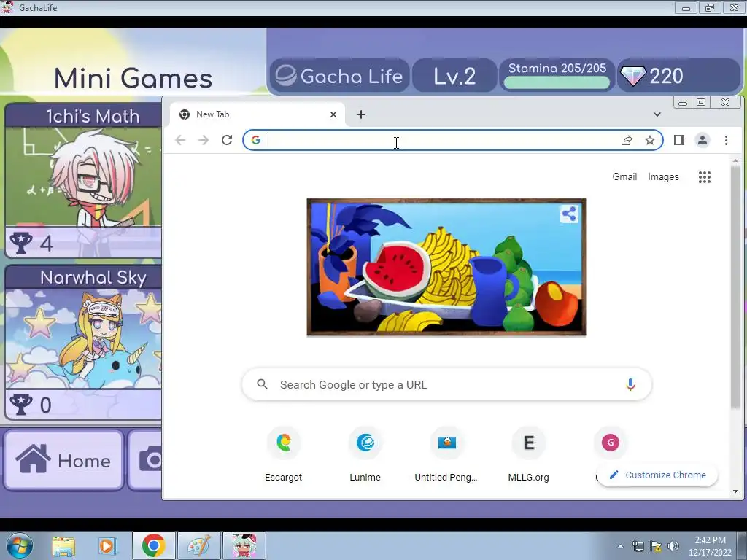Open the Gmail link

[x=624, y=176]
